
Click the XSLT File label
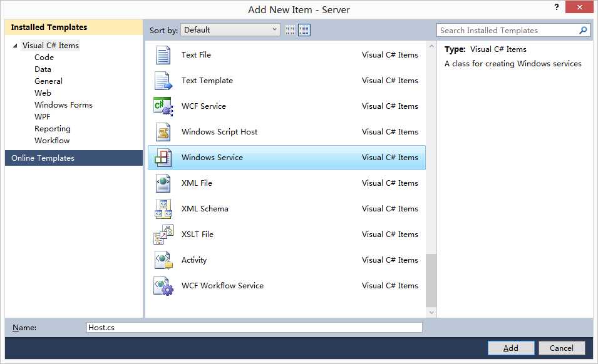click(197, 234)
